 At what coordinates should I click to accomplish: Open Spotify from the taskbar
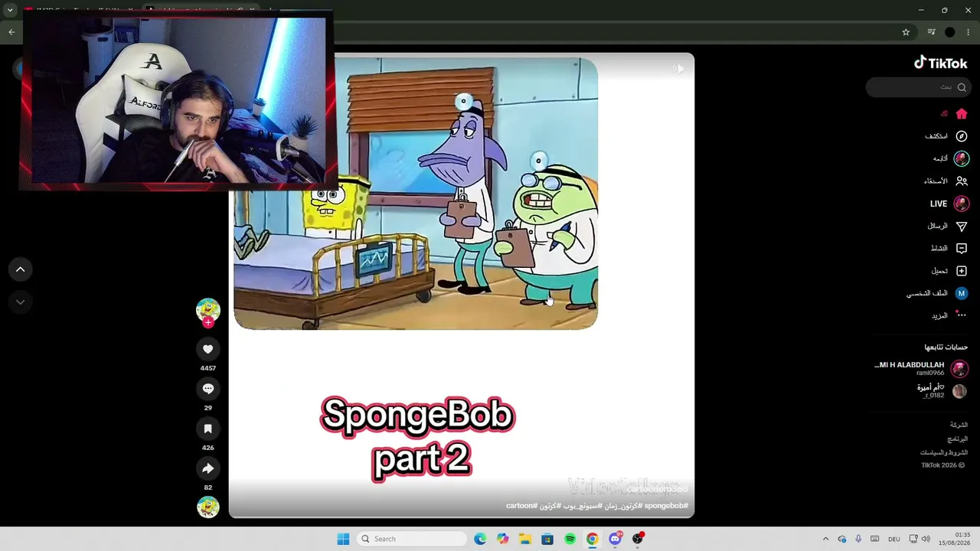570,539
